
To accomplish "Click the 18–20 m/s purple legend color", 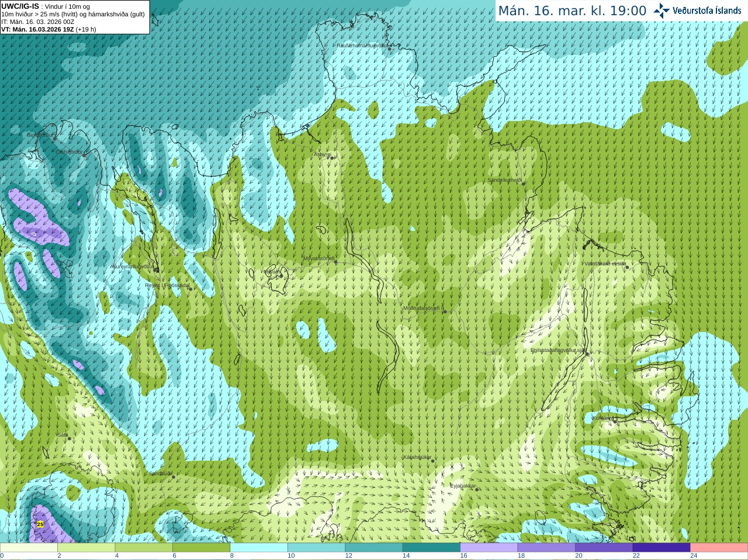I will [546, 548].
